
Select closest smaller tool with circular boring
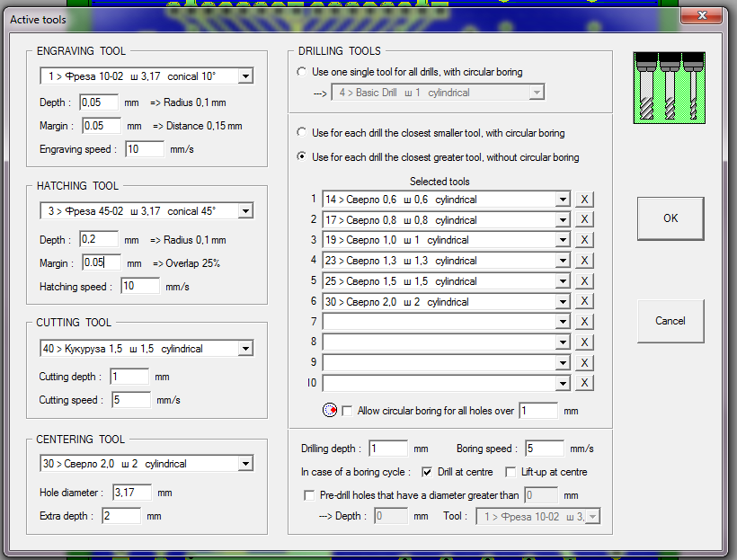[302, 133]
